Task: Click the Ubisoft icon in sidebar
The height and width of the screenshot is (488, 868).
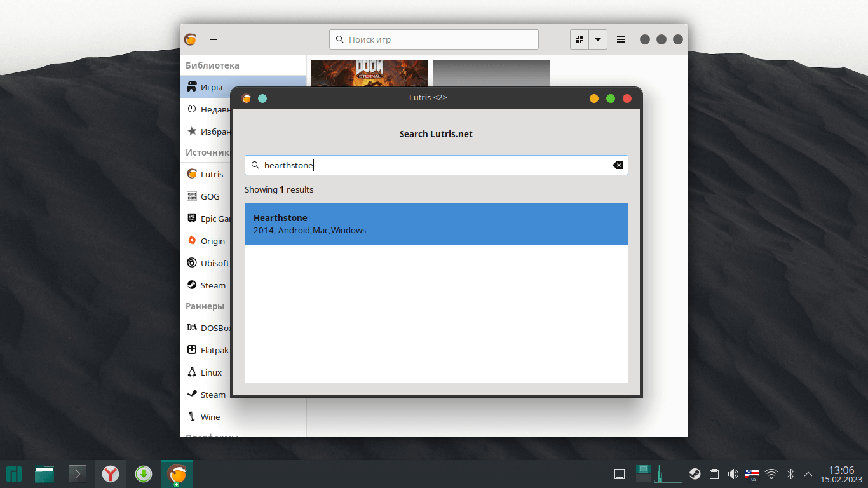Action: click(191, 262)
